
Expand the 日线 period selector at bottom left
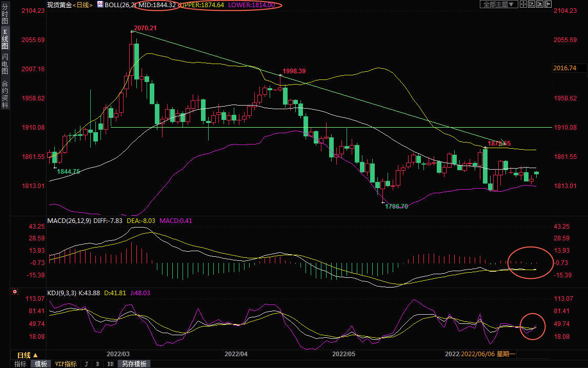(x=27, y=355)
